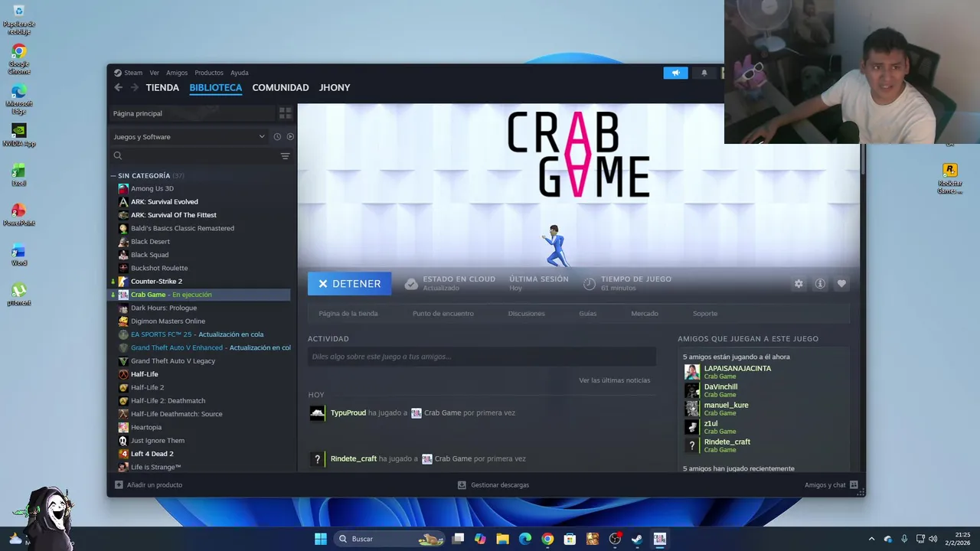Open Steam from the taskbar
980x551 pixels.
point(637,539)
